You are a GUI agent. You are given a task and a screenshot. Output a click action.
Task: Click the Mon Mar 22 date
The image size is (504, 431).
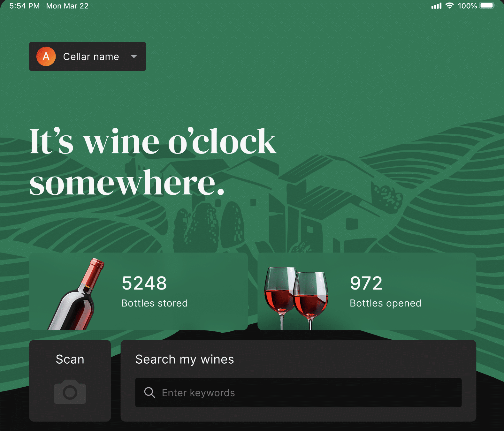(67, 6)
